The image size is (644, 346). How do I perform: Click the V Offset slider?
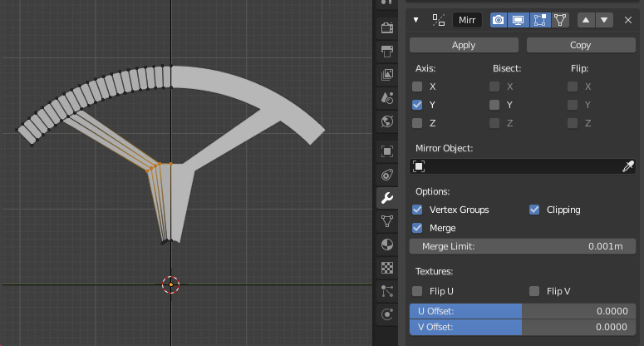coord(523,327)
